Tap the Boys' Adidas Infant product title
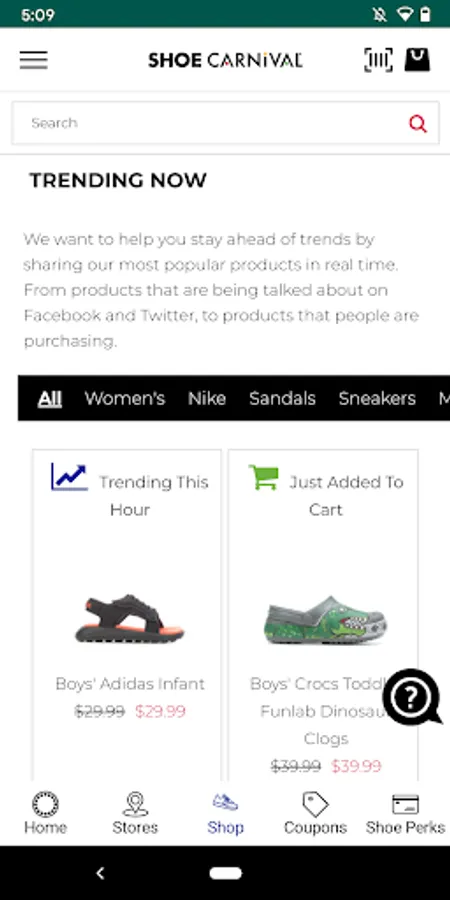The image size is (450, 900). pyautogui.click(x=130, y=684)
